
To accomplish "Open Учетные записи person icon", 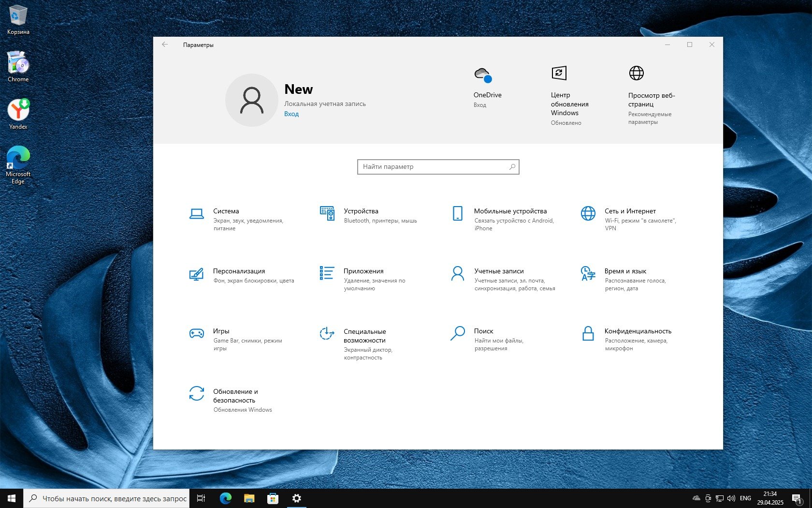I will point(457,273).
